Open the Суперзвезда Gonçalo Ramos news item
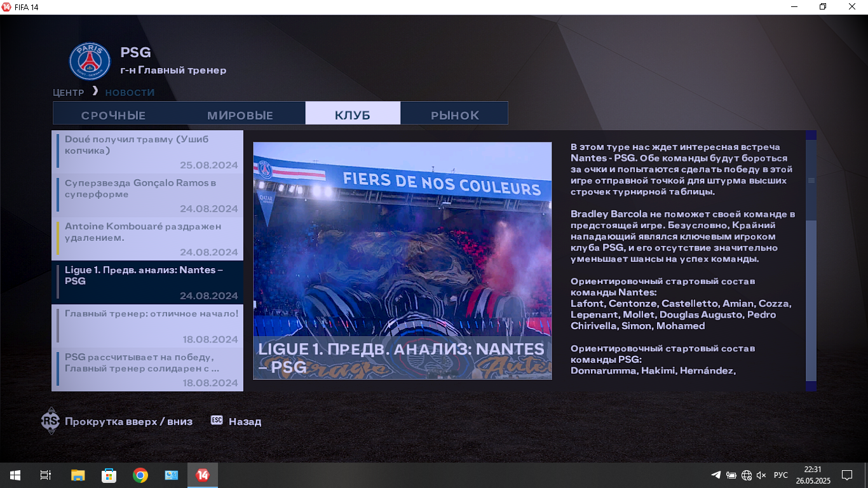This screenshot has width=868, height=488. click(x=147, y=195)
